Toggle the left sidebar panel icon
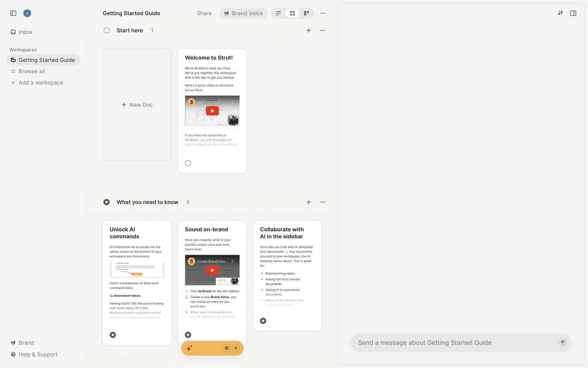The height and width of the screenshot is (368, 588). tap(13, 13)
